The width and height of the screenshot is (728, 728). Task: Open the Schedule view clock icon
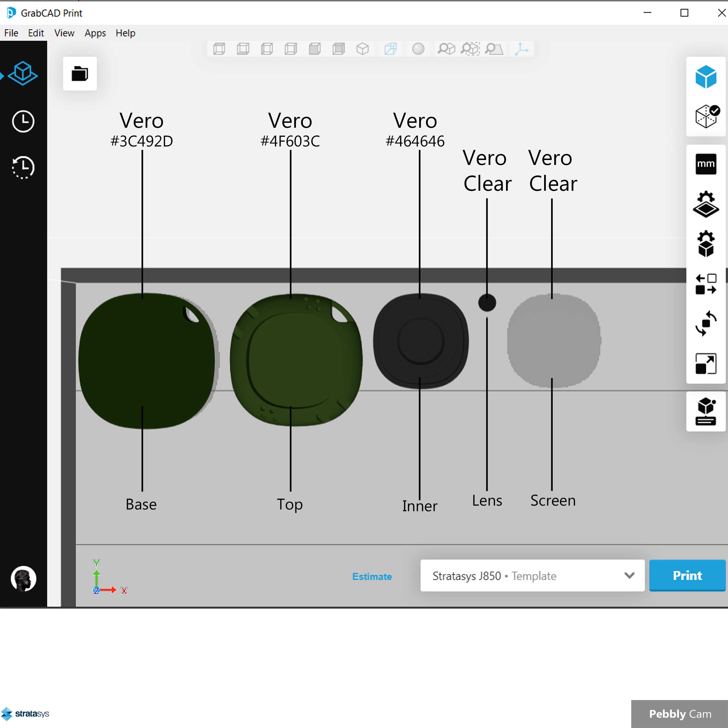pos(23,121)
